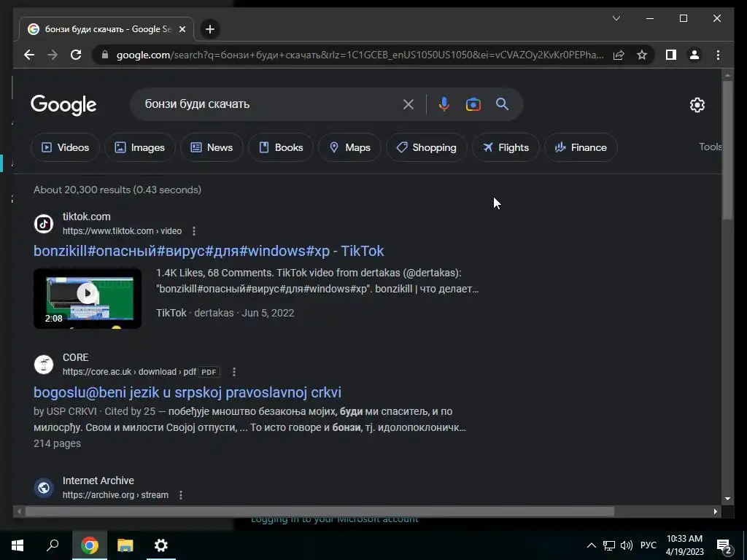
Task: Open network status tray icon
Action: (609, 545)
